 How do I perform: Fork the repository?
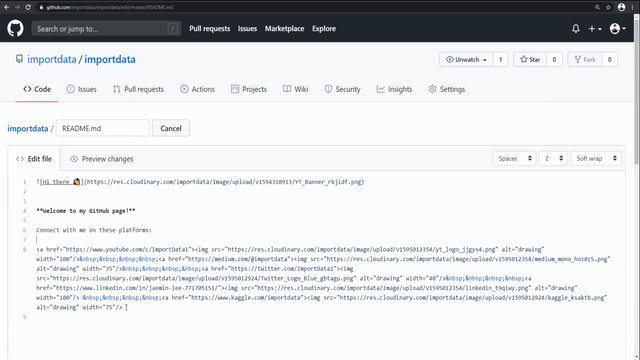tap(585, 60)
